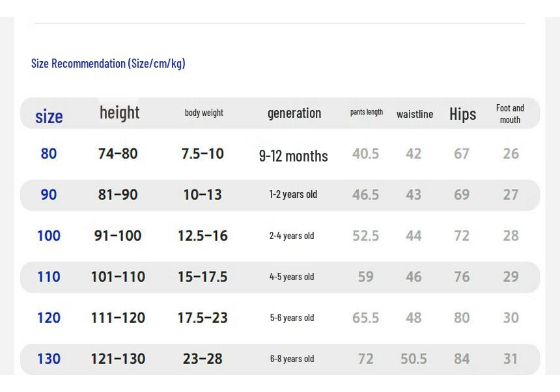This screenshot has width=560, height=392.
Task: Click the 121-130 height cell
Action: (x=118, y=359)
